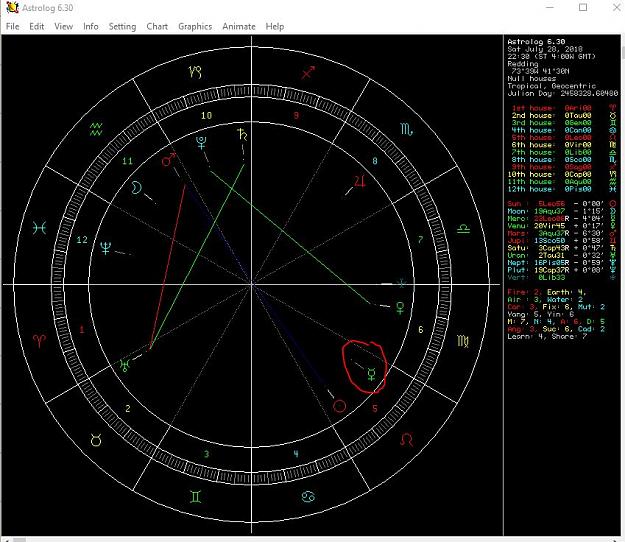The height and width of the screenshot is (542, 625).
Task: Select the Pluto planet glyph in the chart
Action: pos(202,142)
